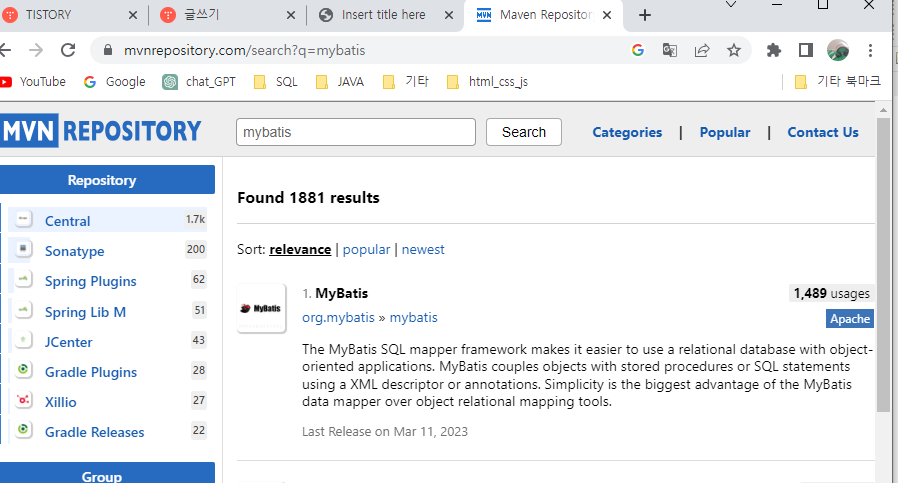Open the 기타 북마크 folder
The height and width of the screenshot is (483, 898).
pos(838,82)
